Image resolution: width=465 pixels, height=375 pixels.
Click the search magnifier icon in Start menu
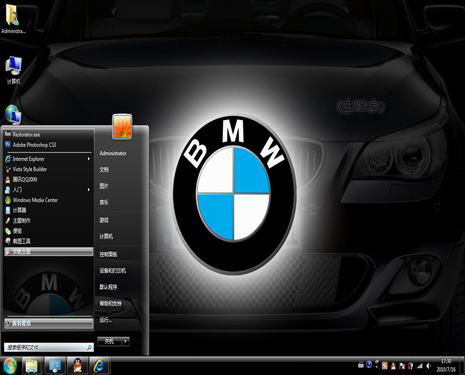click(x=89, y=348)
